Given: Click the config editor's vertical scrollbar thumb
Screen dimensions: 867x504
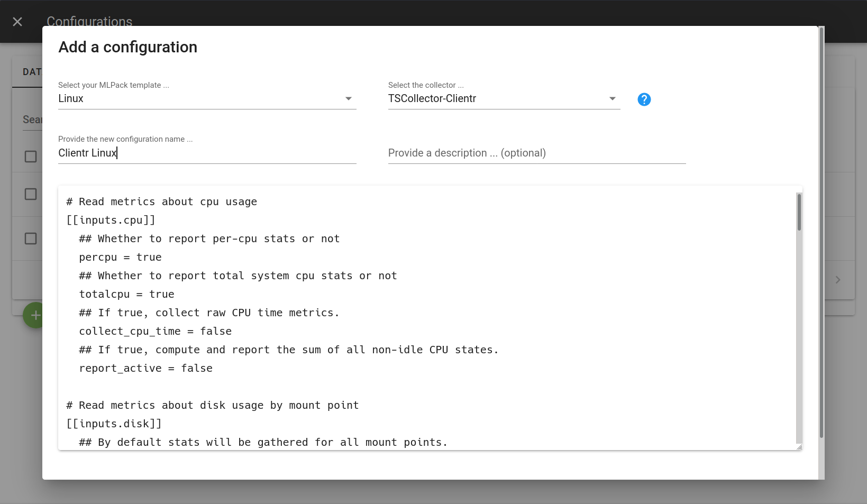Looking at the screenshot, I should pos(799,212).
